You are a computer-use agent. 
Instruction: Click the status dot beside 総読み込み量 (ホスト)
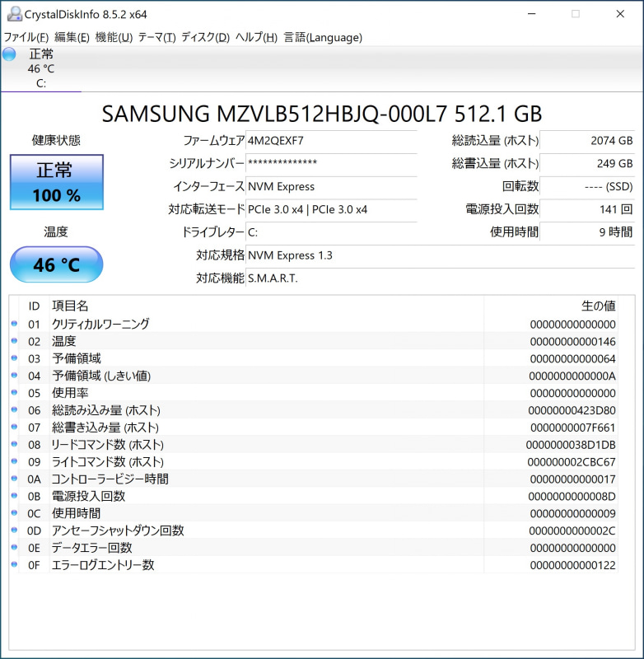tap(14, 409)
